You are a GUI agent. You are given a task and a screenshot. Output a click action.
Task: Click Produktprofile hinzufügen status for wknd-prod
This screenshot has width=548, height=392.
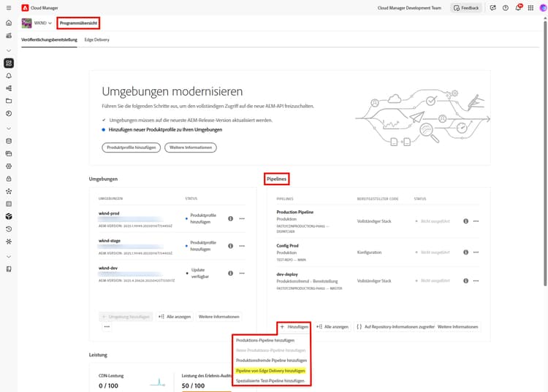point(203,218)
